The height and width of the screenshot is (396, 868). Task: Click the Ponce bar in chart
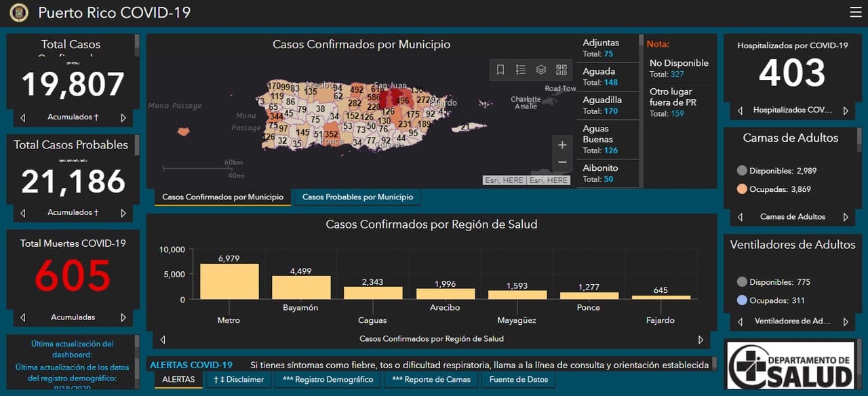point(589,296)
